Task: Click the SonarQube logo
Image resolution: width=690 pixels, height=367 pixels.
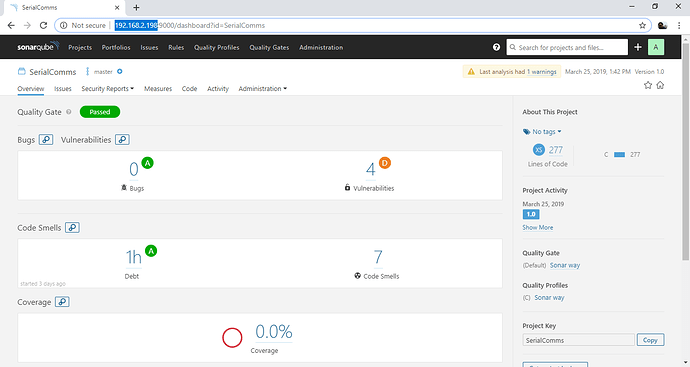Action: click(38, 47)
